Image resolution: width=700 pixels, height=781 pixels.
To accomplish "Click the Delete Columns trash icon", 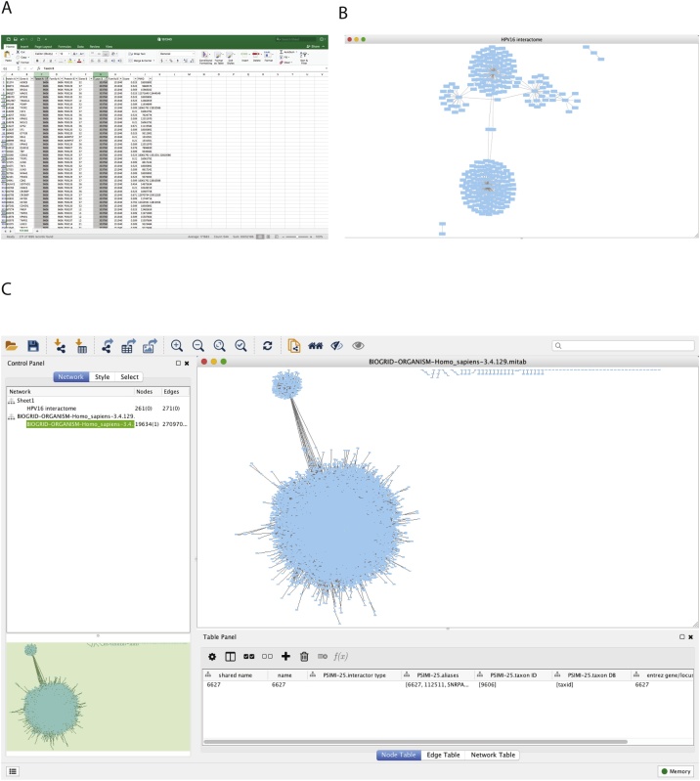I will [304, 656].
